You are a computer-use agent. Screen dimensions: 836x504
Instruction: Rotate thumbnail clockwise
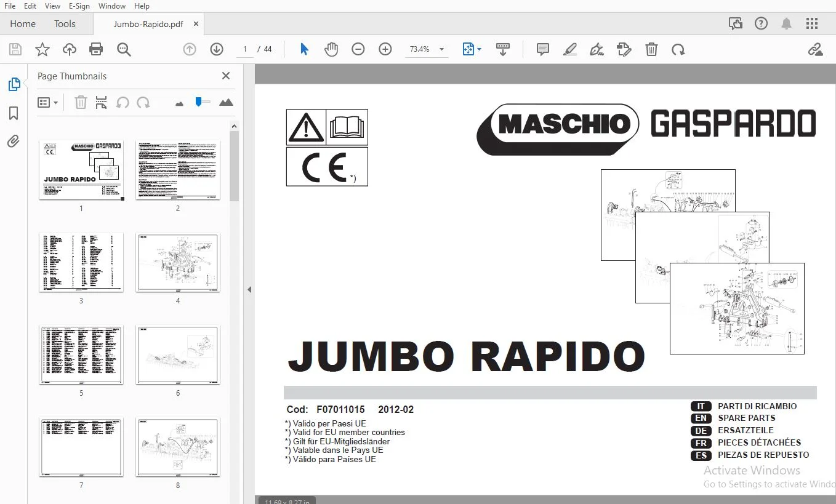pos(143,103)
